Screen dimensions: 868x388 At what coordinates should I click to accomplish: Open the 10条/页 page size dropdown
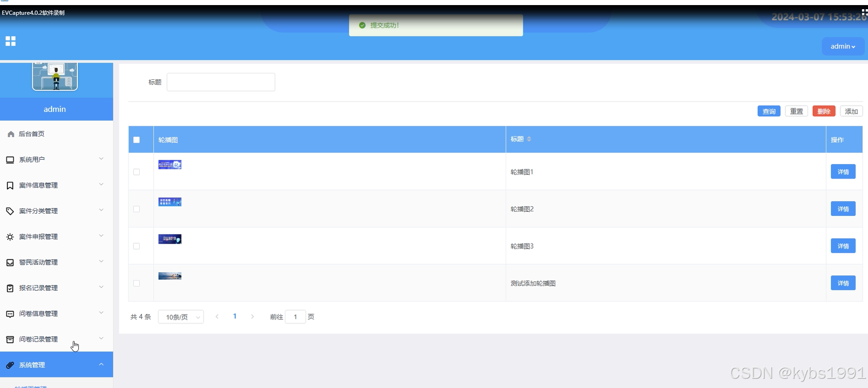(x=181, y=317)
